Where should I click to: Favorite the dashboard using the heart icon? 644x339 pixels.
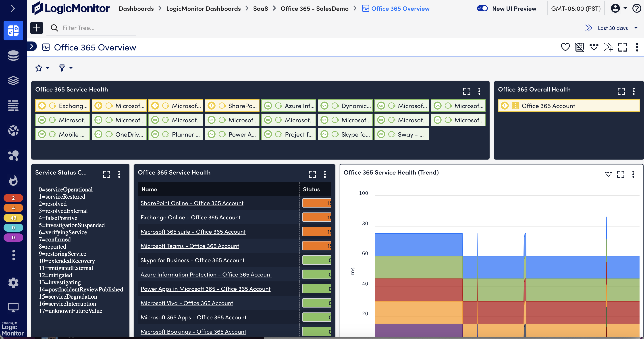click(x=565, y=47)
